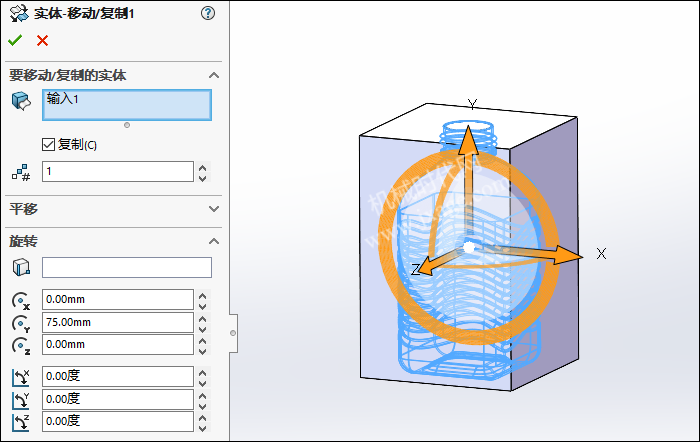The image size is (700, 442).
Task: Increase X origin value with up arrow
Action: [203, 296]
